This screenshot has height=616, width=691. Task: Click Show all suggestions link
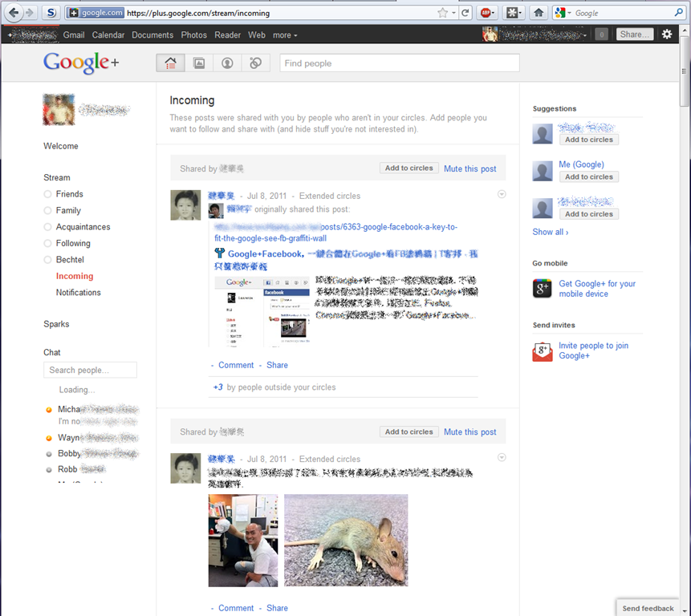(x=550, y=232)
